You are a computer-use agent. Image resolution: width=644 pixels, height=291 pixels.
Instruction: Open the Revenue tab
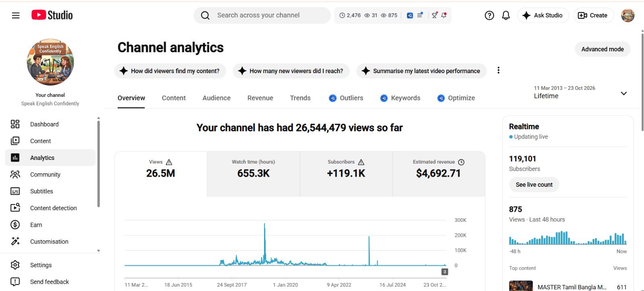coord(260,98)
